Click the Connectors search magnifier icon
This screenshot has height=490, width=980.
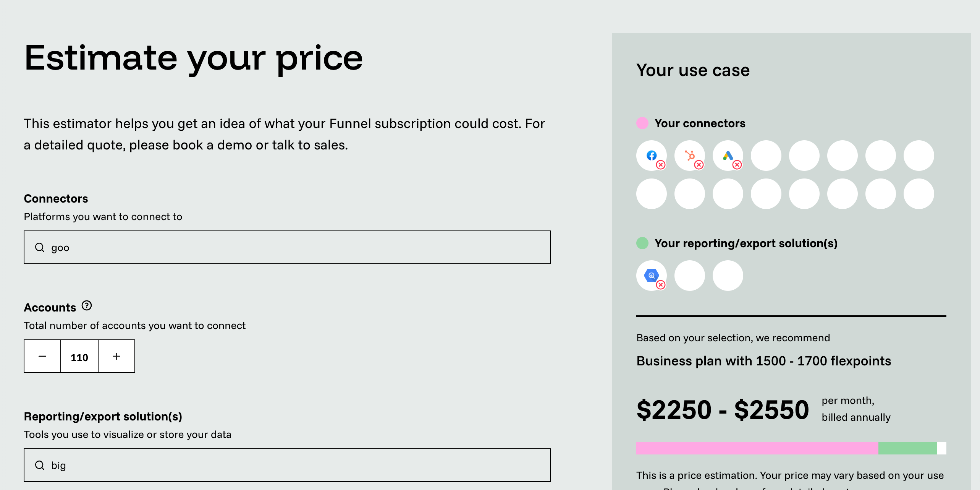pyautogui.click(x=40, y=247)
